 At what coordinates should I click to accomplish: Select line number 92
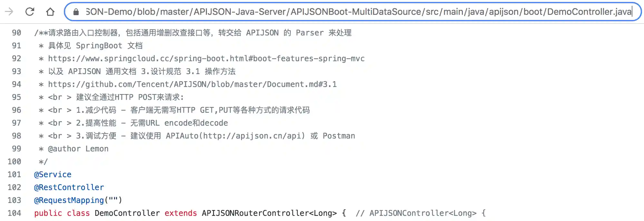[16, 59]
